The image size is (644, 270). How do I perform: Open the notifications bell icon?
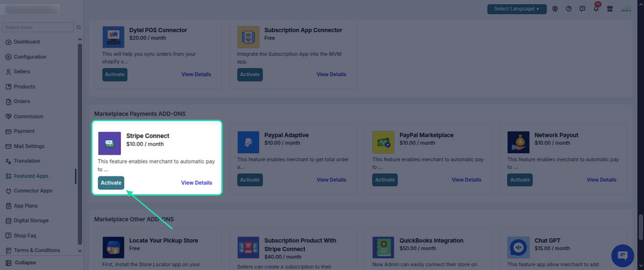click(x=596, y=9)
